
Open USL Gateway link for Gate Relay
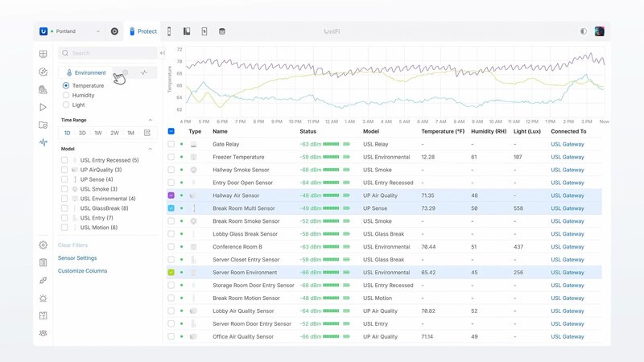click(568, 144)
